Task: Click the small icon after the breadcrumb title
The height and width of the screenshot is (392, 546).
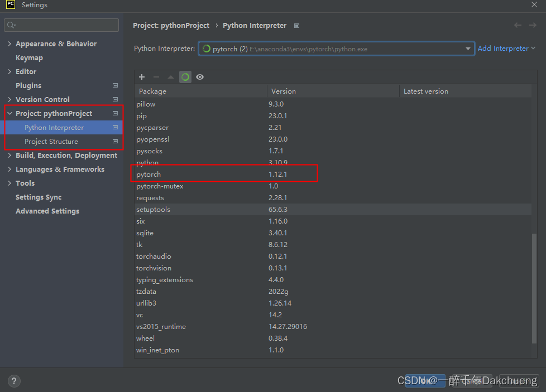Action: tap(296, 26)
